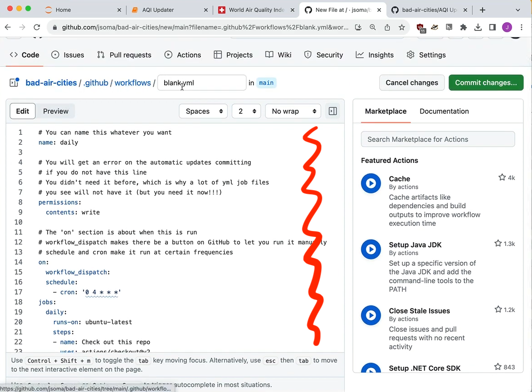Open the Spaces indent mode dropdown
This screenshot has width=532, height=392.
pos(203,111)
